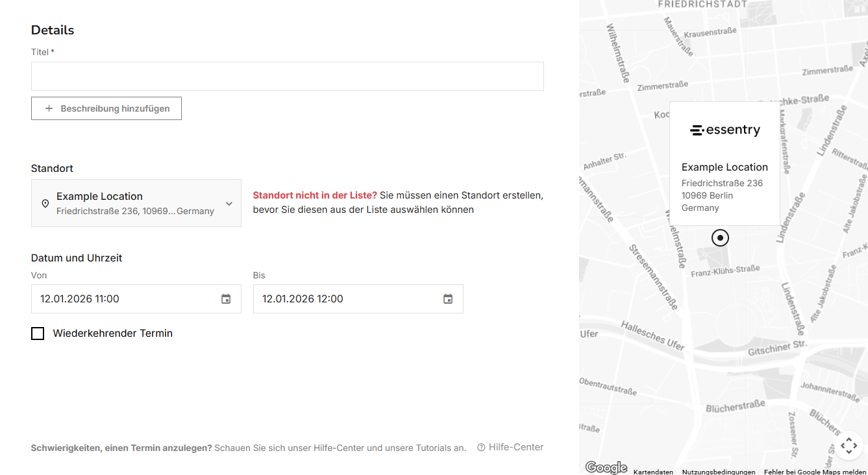
Task: Open the Nutzungsbedingungen link on the map
Action: pos(718,472)
